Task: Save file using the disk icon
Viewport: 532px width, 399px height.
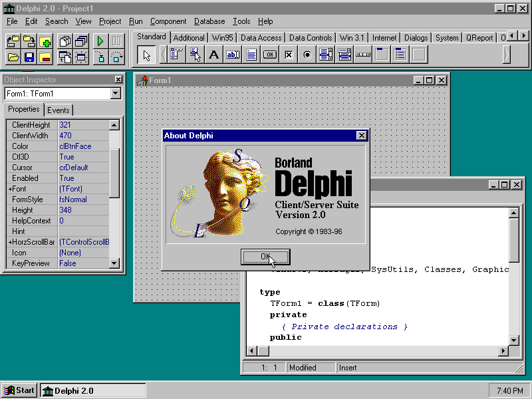Action: pyautogui.click(x=28, y=57)
